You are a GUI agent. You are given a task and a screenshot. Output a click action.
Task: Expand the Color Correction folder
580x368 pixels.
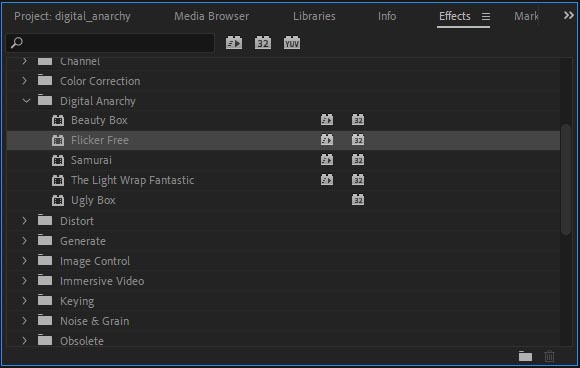click(24, 81)
